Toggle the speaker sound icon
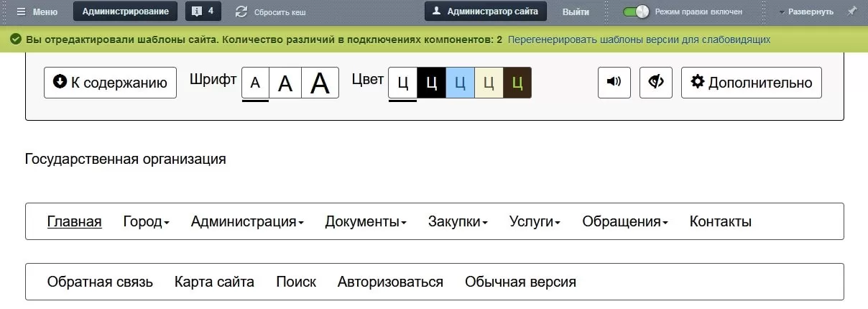 tap(614, 83)
